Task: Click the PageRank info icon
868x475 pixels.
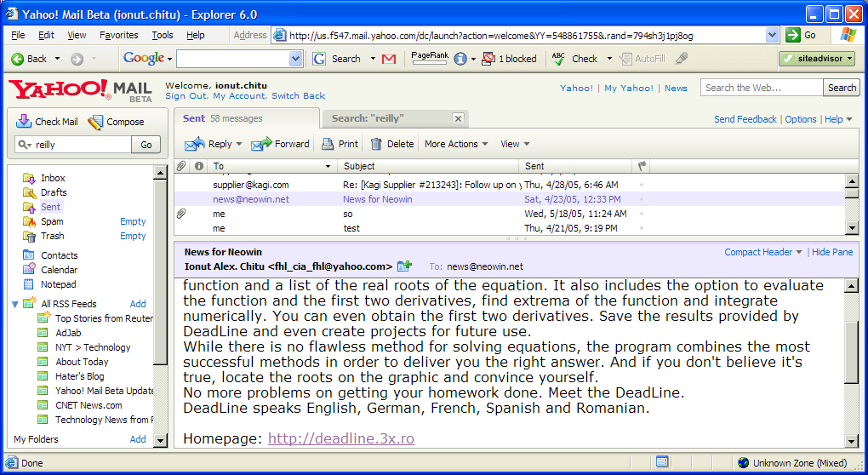Action: [x=460, y=59]
